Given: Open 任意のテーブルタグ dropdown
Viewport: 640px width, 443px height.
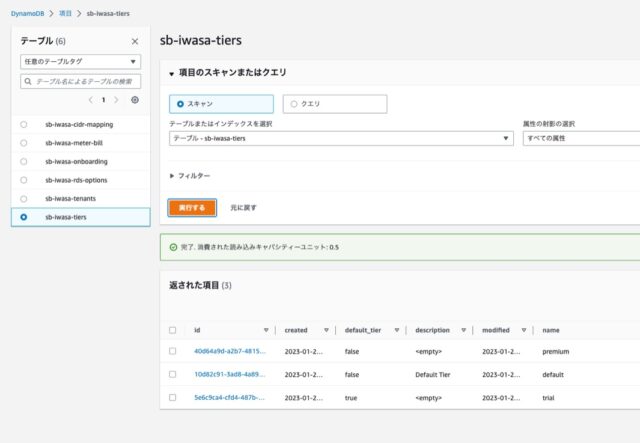Looking at the screenshot, I should [80, 62].
